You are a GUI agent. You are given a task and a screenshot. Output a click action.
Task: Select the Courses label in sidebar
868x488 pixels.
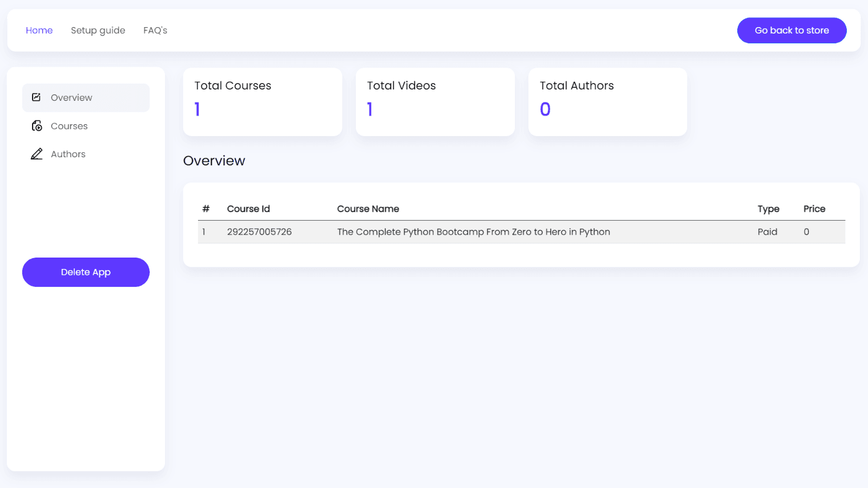pos(69,126)
